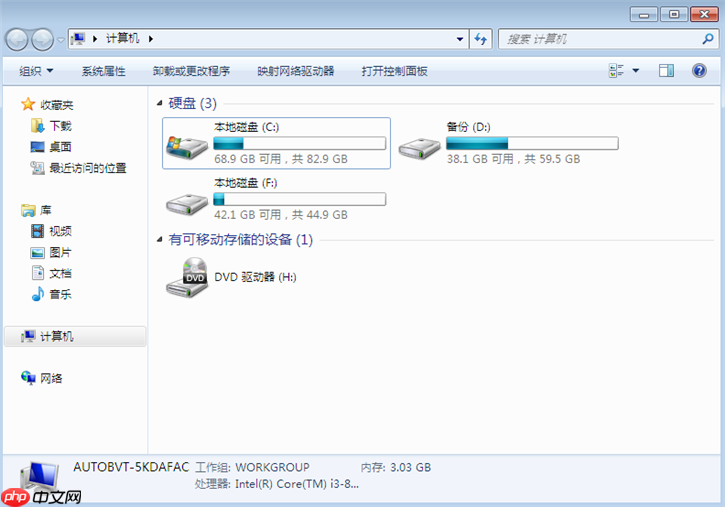Open the 音乐 library
The width and height of the screenshot is (725, 507).
61,294
